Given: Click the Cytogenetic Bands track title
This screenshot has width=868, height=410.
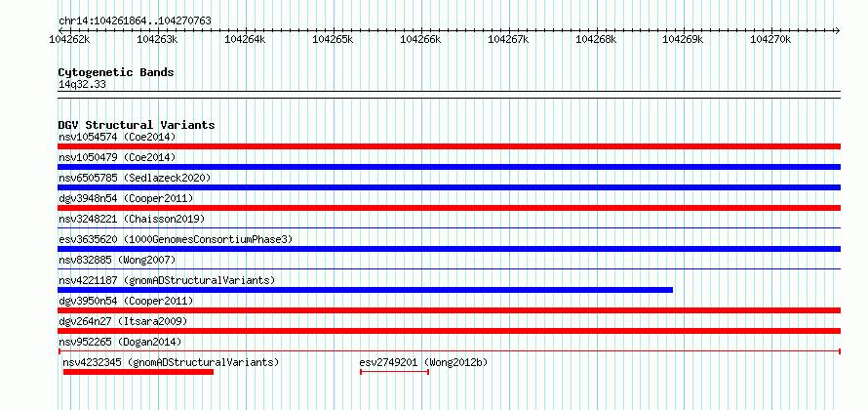Looking at the screenshot, I should click(116, 72).
